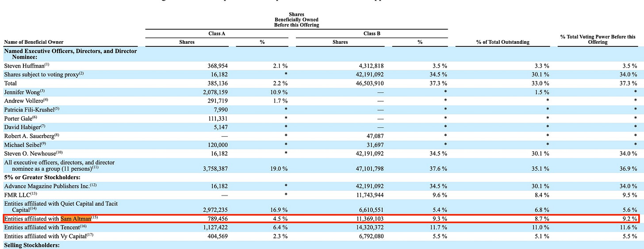The height and width of the screenshot is (249, 644).
Task: Click the 'Total' row label
Action: [x=10, y=83]
